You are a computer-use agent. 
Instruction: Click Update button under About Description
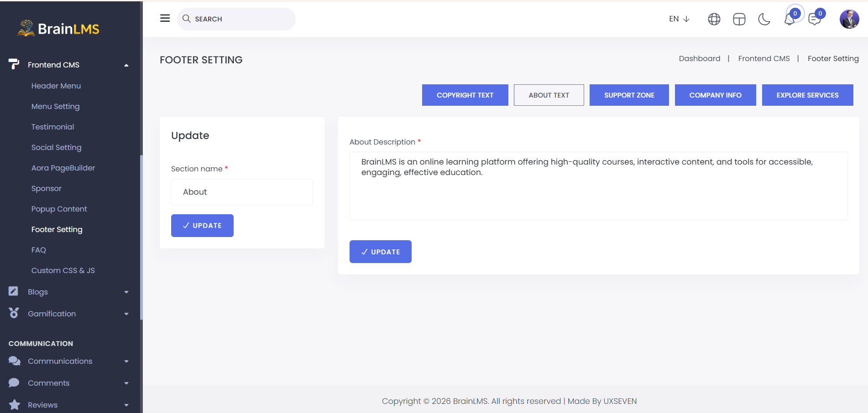click(380, 252)
